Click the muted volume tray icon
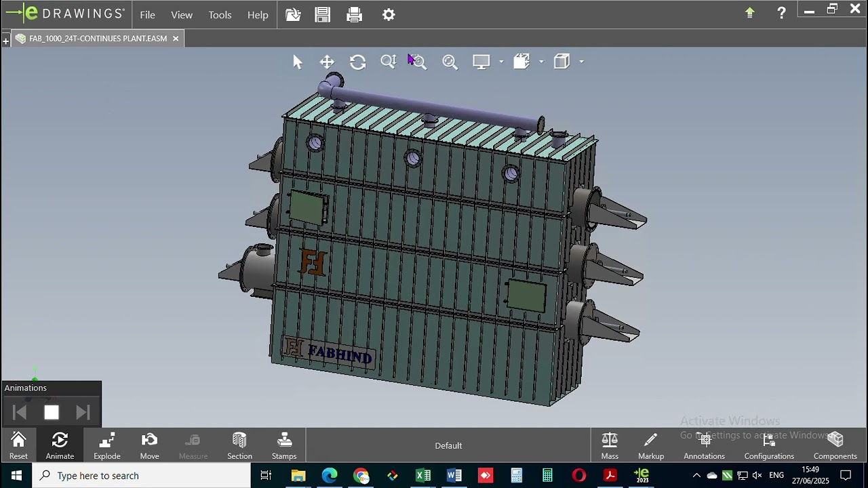Viewport: 868px width, 488px height. [x=757, y=476]
